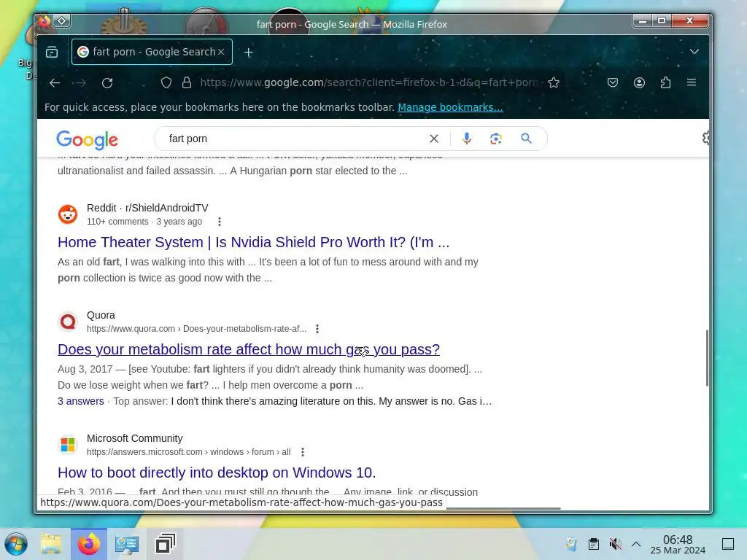The image size is (747, 560).
Task: Click the Microsoft Community favicon
Action: click(68, 445)
